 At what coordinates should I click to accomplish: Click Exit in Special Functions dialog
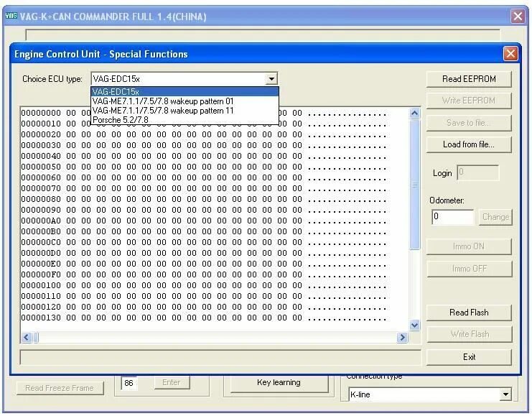tap(469, 357)
